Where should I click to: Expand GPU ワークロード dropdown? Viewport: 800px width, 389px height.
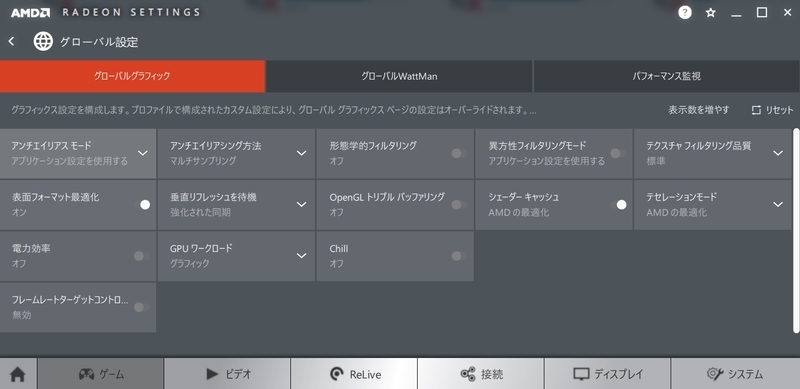(302, 256)
